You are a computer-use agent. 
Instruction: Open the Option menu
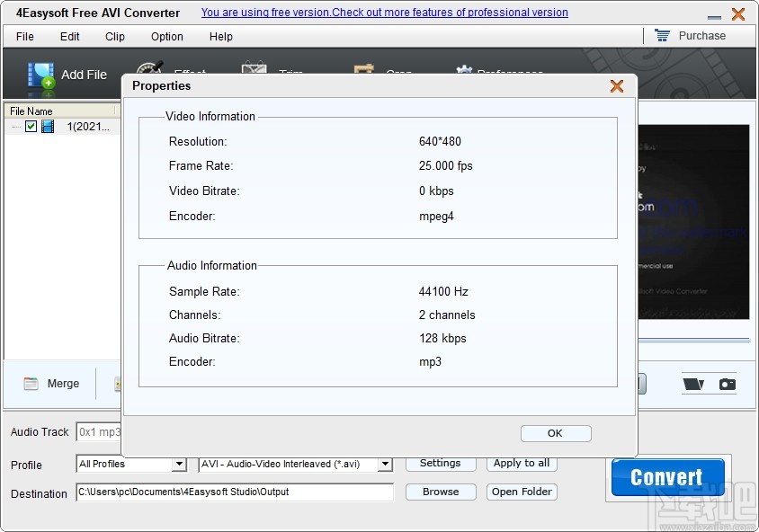166,37
